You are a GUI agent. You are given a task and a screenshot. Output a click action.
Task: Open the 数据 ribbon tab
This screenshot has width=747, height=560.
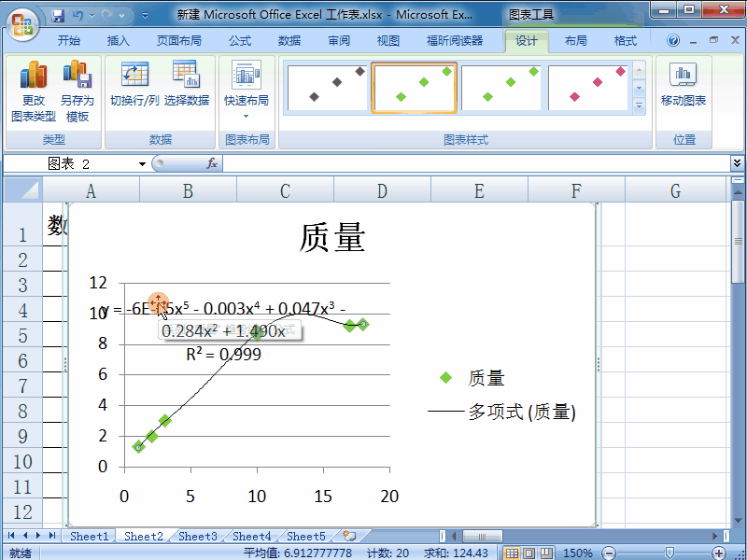pos(289,41)
